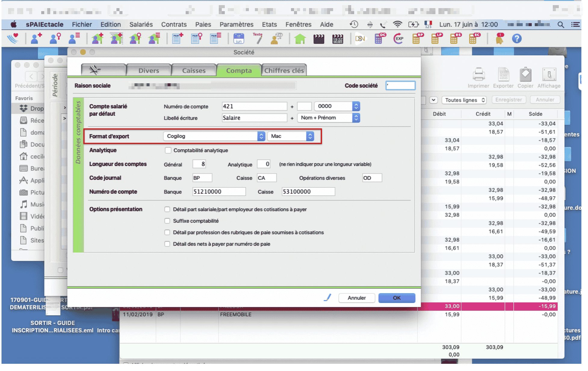This screenshot has width=588, height=371.
Task: Toggle the Suffixe comptabilité checkbox
Action: [x=167, y=221]
